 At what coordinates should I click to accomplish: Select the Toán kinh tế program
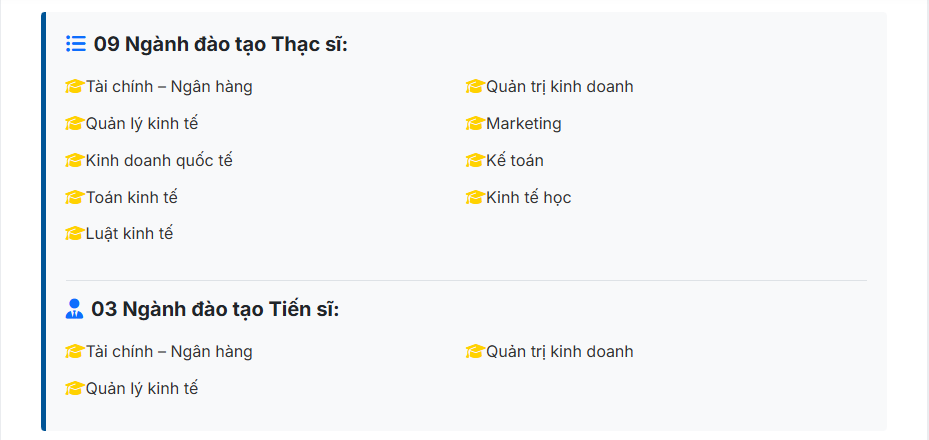click(132, 198)
